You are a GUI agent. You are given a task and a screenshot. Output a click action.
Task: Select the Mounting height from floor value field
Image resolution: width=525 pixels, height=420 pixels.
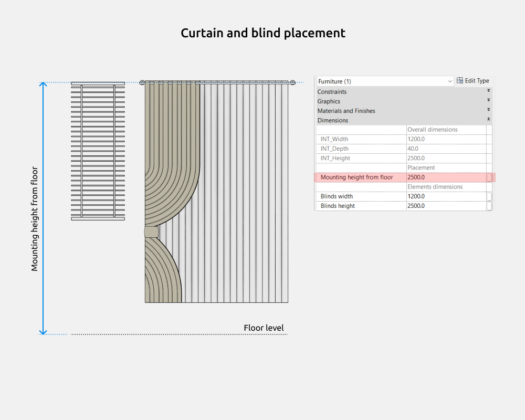(446, 177)
